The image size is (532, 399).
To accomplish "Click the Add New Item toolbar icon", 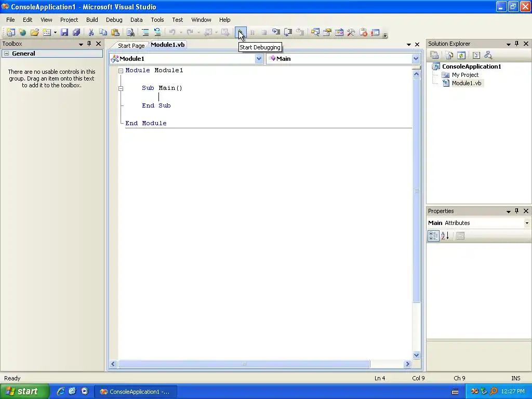I will (x=47, y=32).
